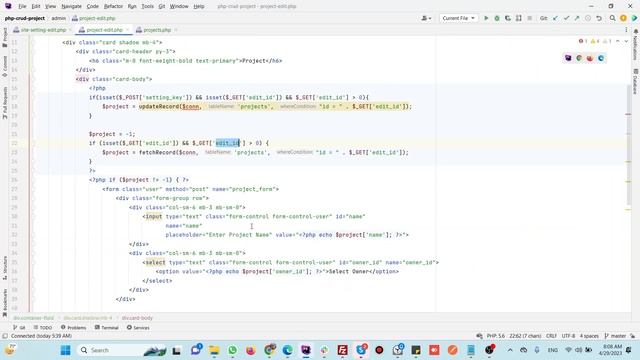Screen dimensions: 640x360
Task: Switch to the projects.php editor tab
Action: tap(157, 30)
